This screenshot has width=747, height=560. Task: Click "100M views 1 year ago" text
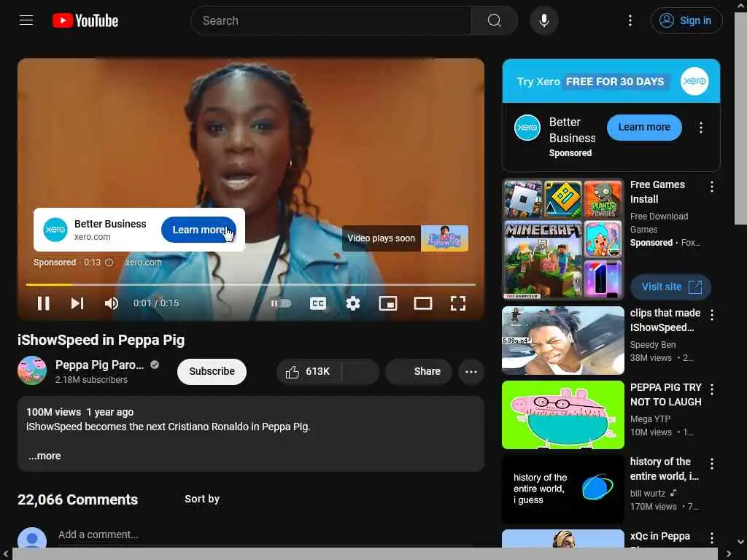[80, 412]
